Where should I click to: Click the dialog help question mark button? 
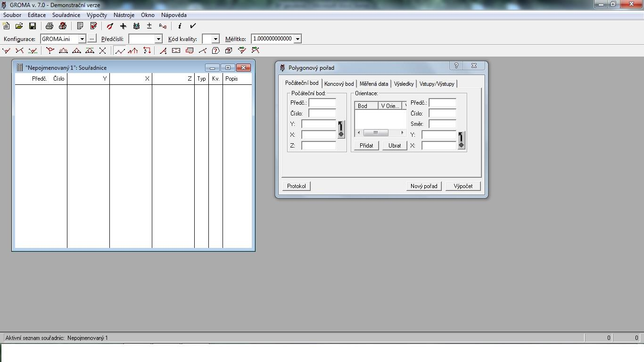[456, 66]
